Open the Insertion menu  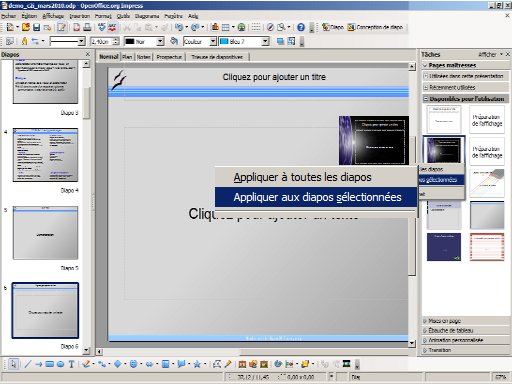pyautogui.click(x=80, y=16)
